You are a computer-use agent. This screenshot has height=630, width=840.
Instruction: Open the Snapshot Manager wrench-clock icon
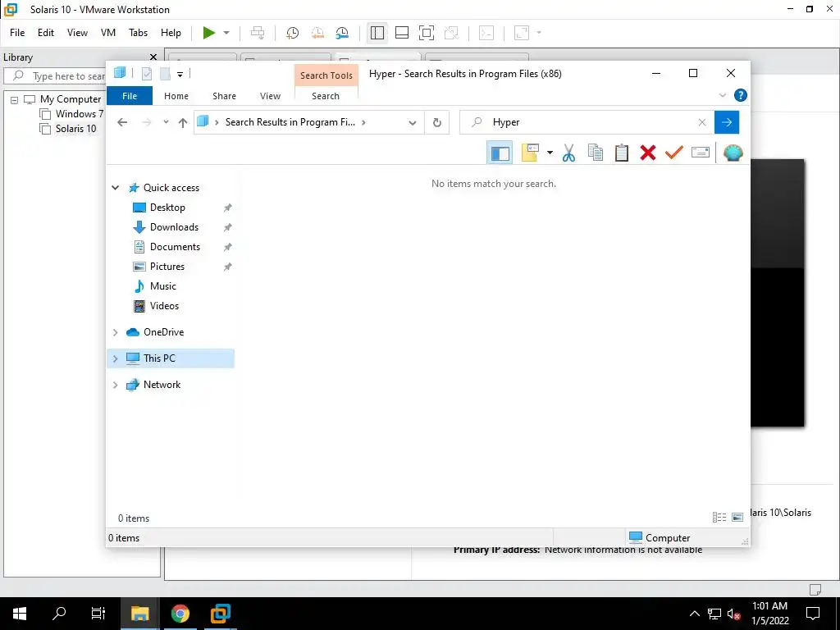click(342, 33)
